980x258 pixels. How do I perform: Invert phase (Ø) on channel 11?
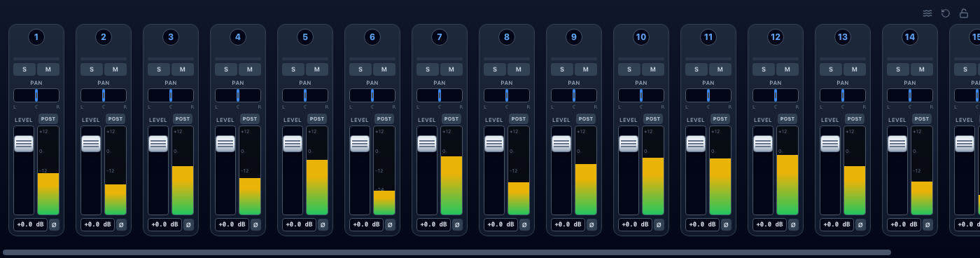726,225
